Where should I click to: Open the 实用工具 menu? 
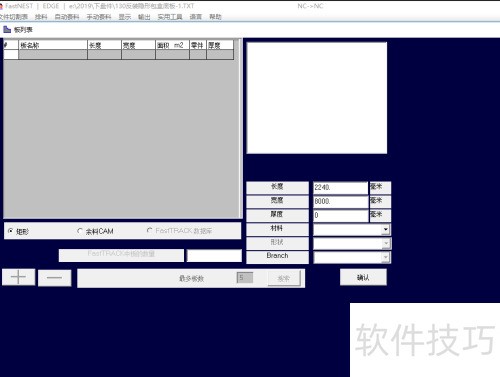[x=170, y=17]
